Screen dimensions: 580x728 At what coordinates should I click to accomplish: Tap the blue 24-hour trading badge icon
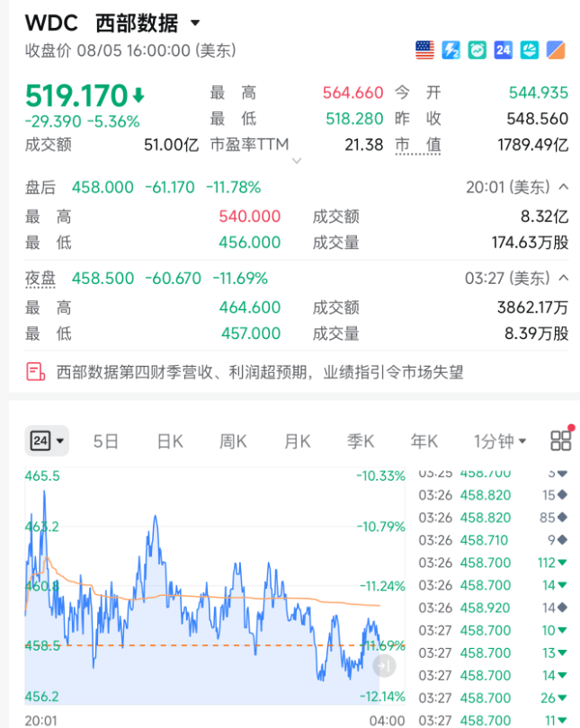503,50
